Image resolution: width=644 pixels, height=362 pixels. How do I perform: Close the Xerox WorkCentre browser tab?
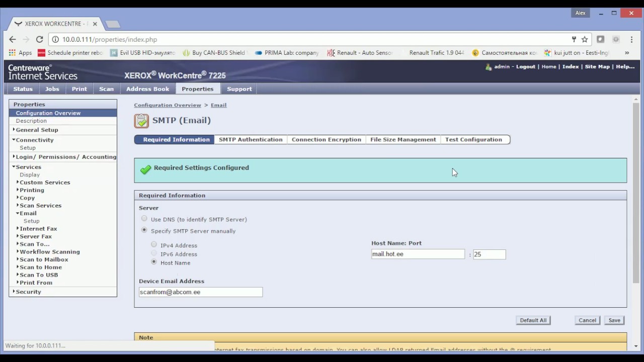click(x=95, y=24)
